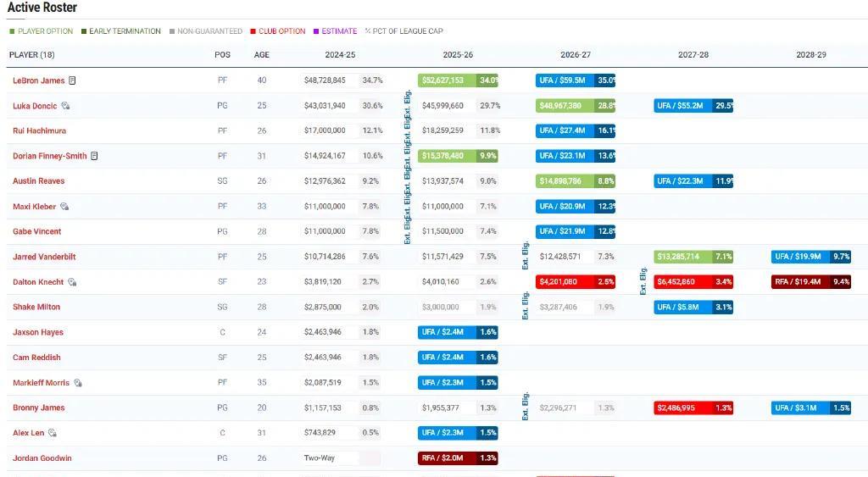This screenshot has width=868, height=477.
Task: Click the Active Roster heading
Action: pos(42,7)
